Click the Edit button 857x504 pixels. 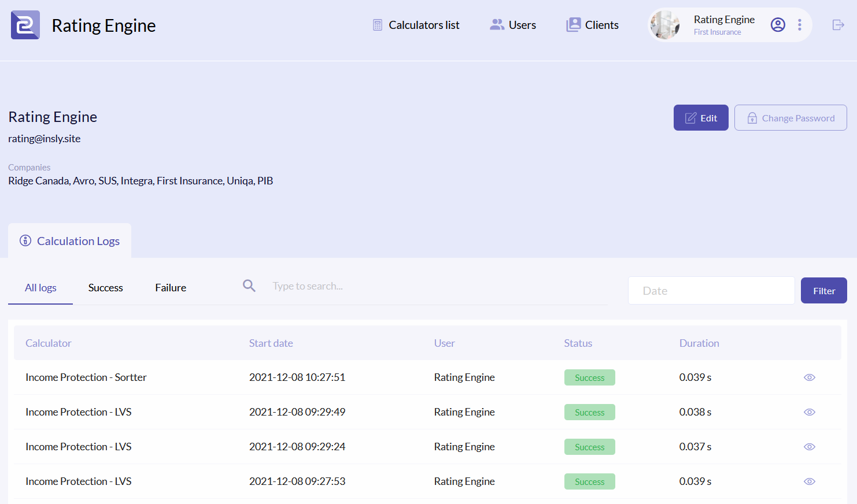point(700,118)
